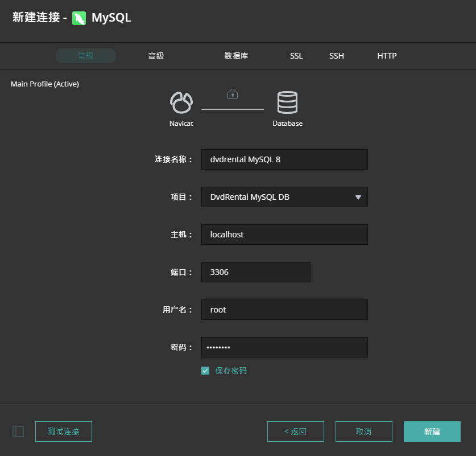
Task: Focus the 主机 localhost field
Action: [x=284, y=235]
